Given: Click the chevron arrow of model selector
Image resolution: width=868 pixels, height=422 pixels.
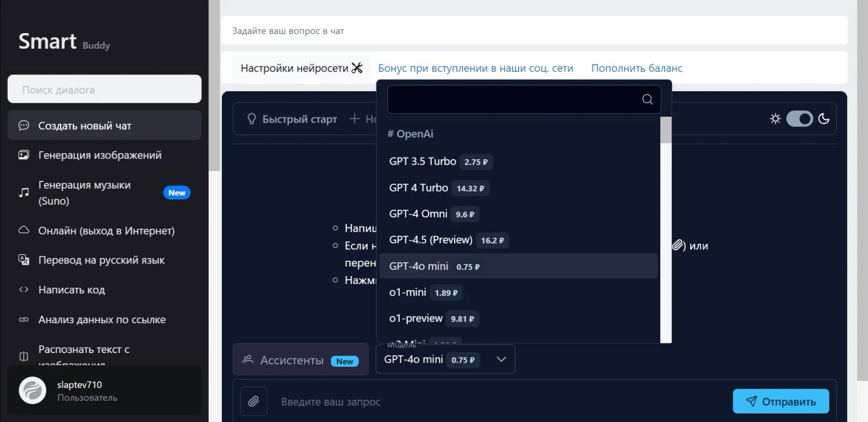Looking at the screenshot, I should point(501,360).
